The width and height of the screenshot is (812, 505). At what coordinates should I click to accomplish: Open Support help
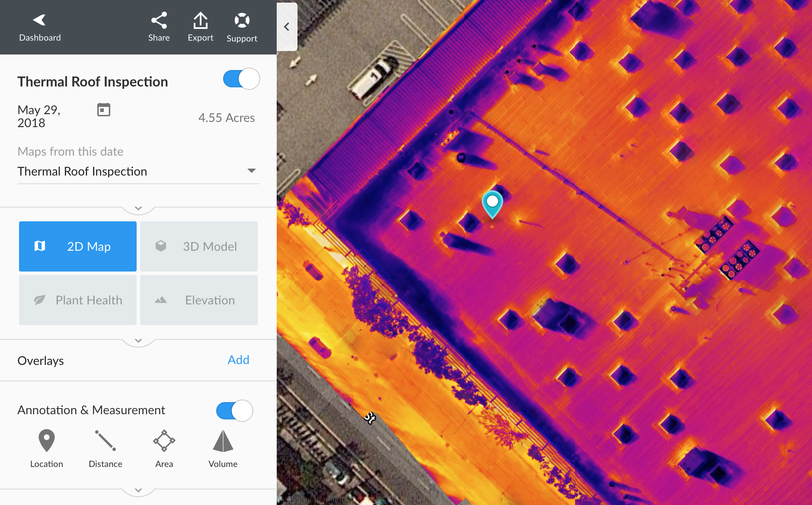coord(242,26)
